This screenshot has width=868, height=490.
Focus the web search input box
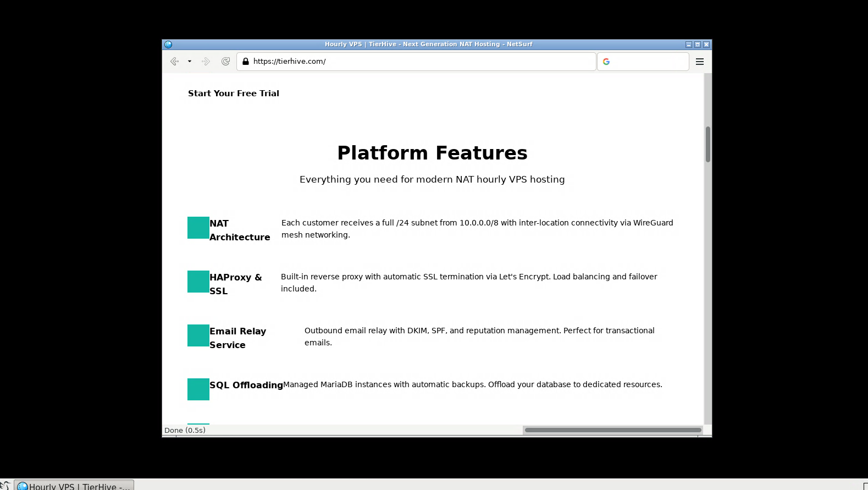point(649,62)
